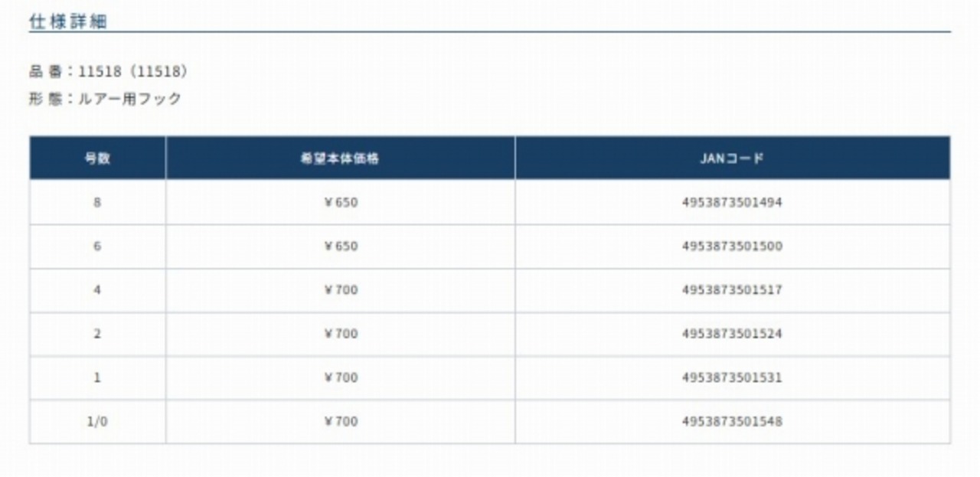Click the JANコード column header
Screen dimensions: 980x477
[x=732, y=158]
